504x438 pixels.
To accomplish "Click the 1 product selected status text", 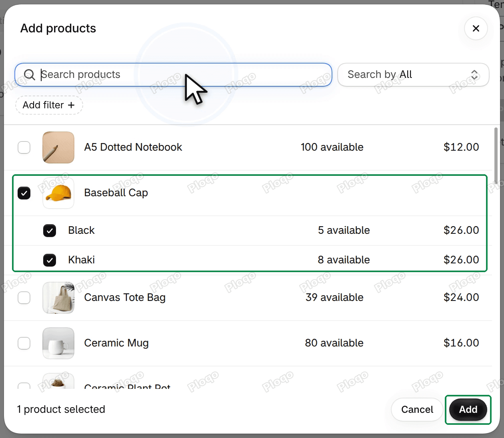I will pyautogui.click(x=61, y=410).
